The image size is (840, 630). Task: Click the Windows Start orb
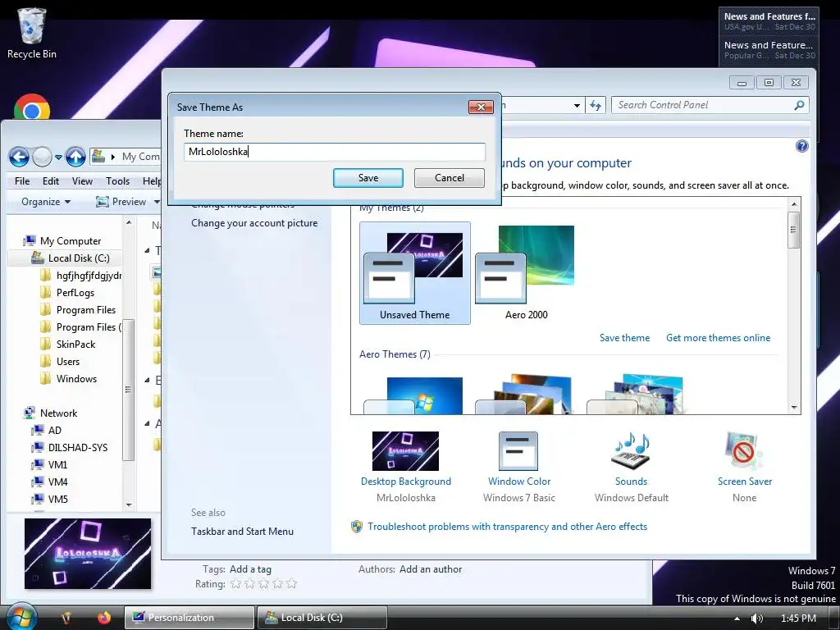point(21,617)
